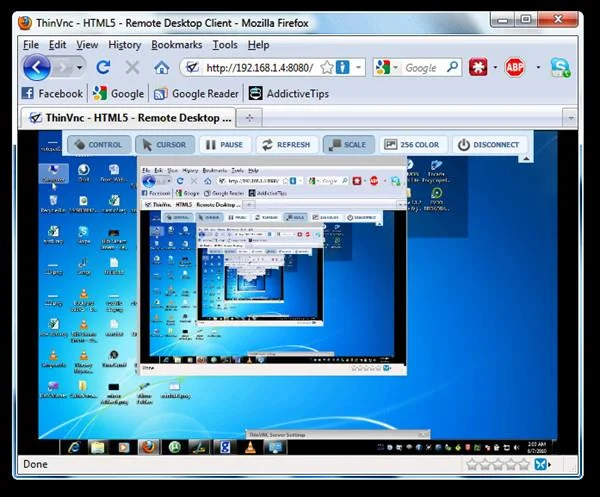Image resolution: width=600 pixels, height=497 pixels.
Task: Select the Computer icon on remote desktop
Action: pyautogui.click(x=54, y=173)
